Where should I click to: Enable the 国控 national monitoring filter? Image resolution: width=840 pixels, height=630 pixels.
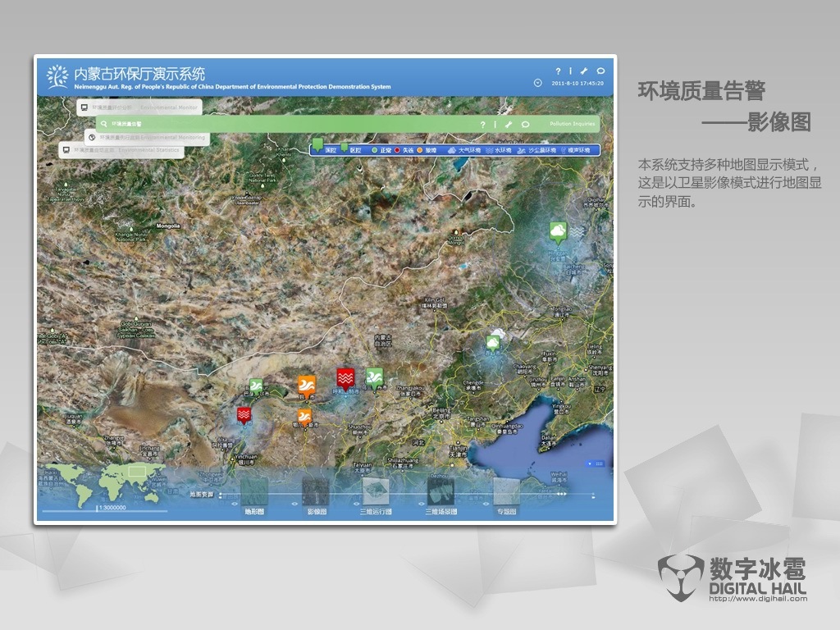point(327,149)
